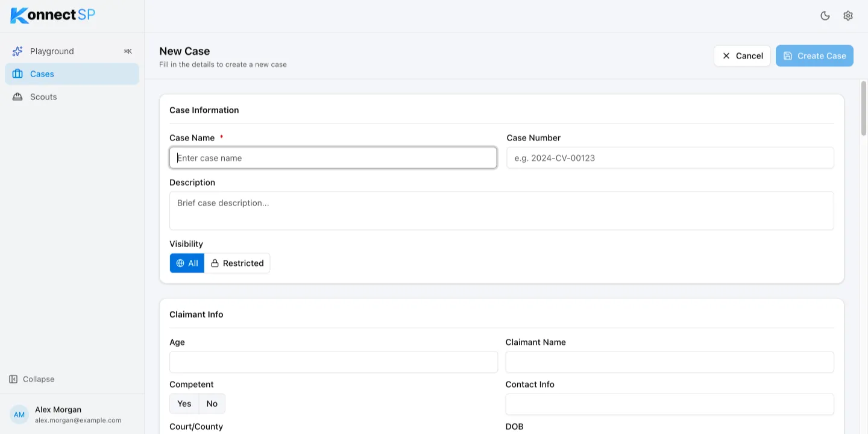Screen dimensions: 868x434
Task: Click the Claimant Name input field
Action: point(670,362)
